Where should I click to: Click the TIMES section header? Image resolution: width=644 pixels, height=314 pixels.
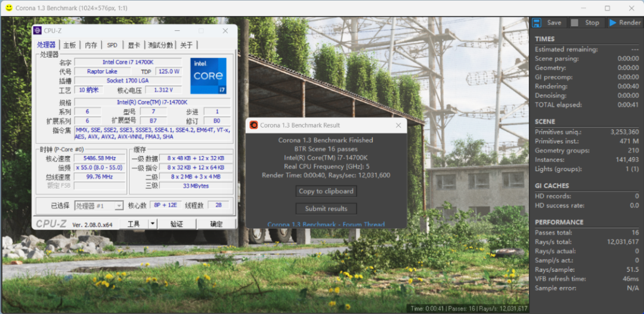[544, 39]
